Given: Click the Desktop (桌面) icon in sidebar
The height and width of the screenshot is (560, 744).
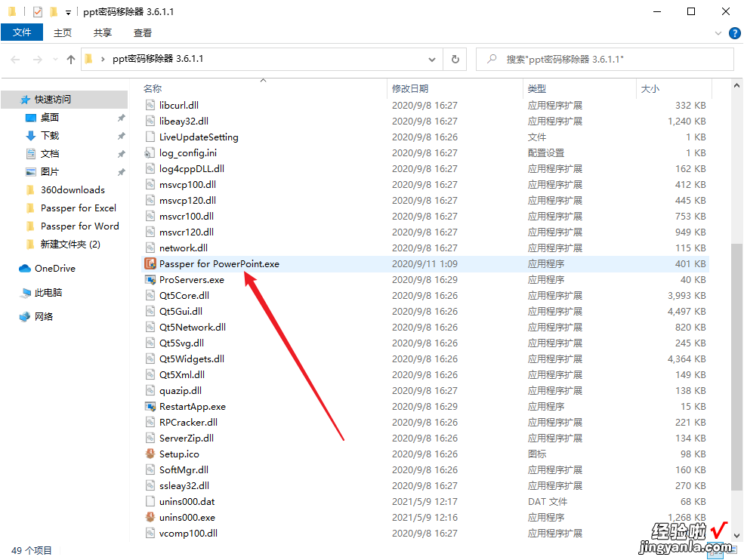Looking at the screenshot, I should pos(31,118).
